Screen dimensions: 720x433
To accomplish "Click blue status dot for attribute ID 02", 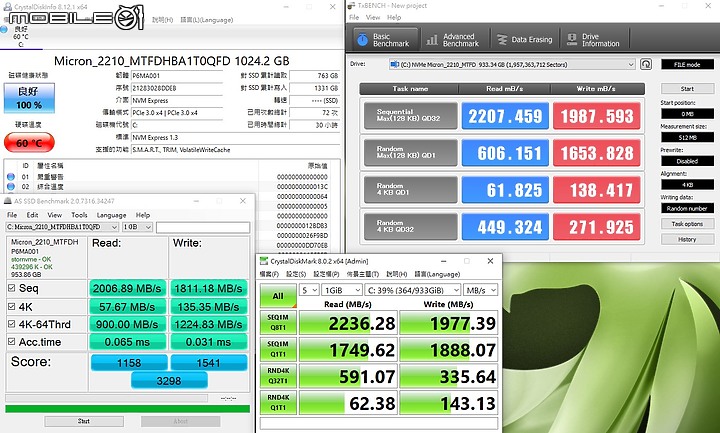I will (11, 186).
